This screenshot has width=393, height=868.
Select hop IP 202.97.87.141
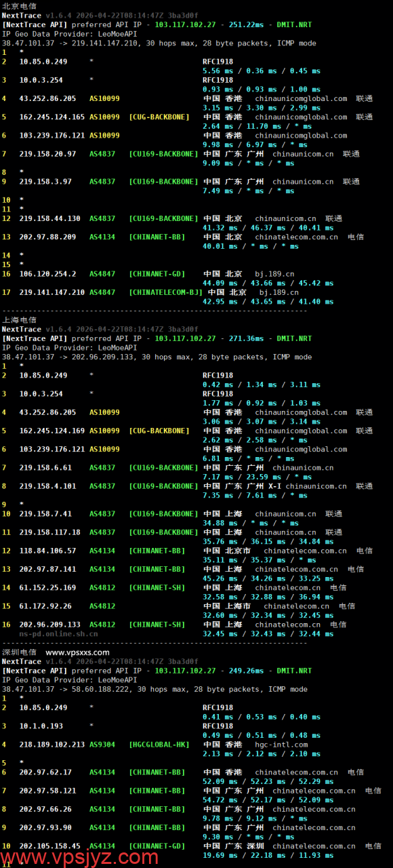click(x=47, y=569)
